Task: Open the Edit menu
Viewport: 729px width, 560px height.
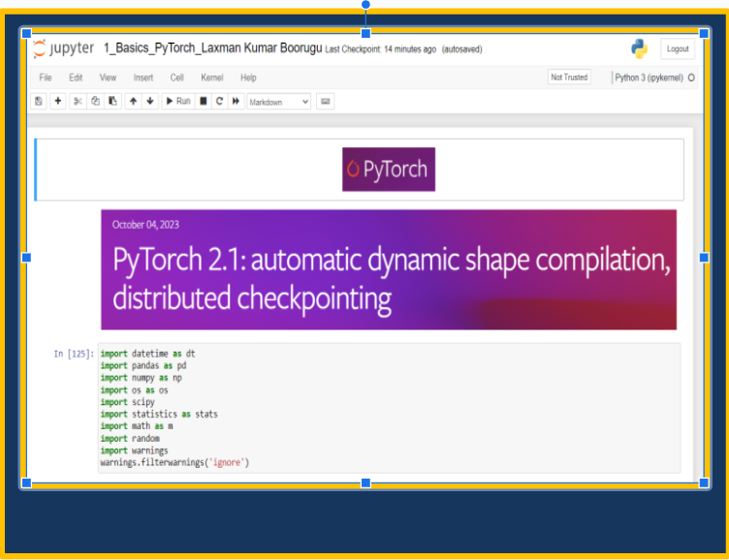Action: tap(76, 78)
